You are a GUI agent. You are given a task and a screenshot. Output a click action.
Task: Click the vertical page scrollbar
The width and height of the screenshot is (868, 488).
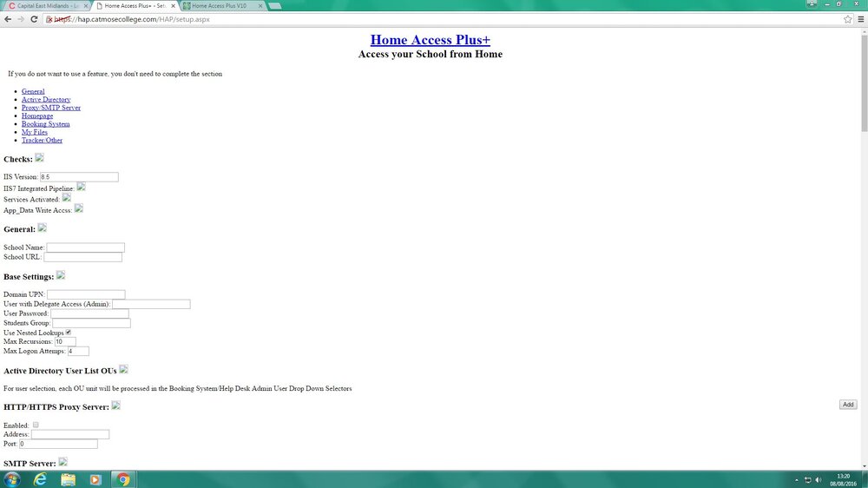pyautogui.click(x=865, y=248)
